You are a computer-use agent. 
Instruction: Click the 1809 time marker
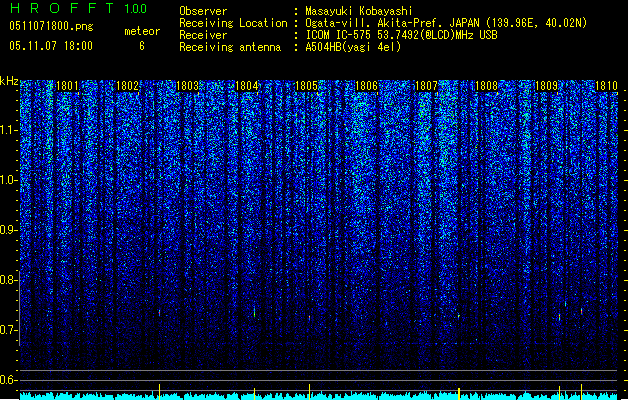click(546, 86)
